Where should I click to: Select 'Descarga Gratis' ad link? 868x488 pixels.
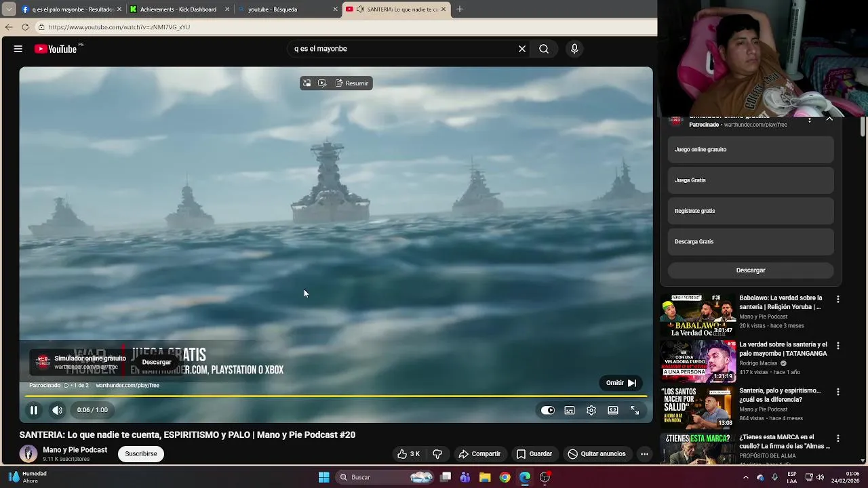[751, 242]
